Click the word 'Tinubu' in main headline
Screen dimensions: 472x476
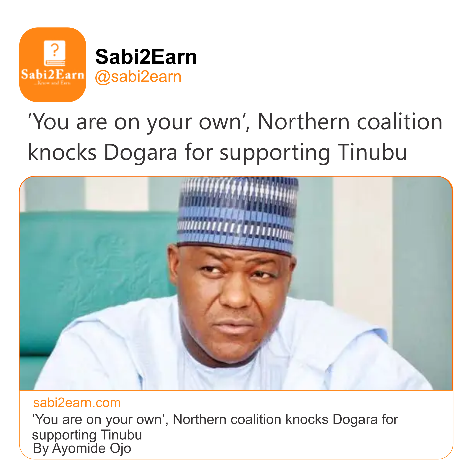(x=372, y=152)
